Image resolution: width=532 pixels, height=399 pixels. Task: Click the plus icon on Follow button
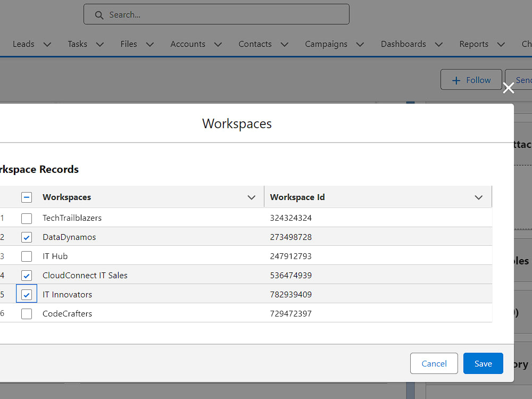[x=455, y=80]
